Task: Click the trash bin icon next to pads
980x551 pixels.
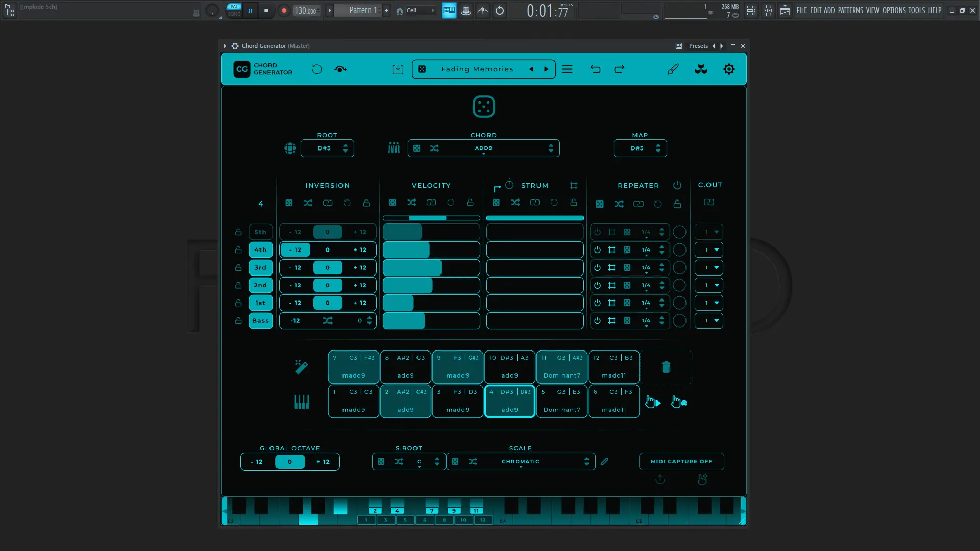Action: coord(666,367)
